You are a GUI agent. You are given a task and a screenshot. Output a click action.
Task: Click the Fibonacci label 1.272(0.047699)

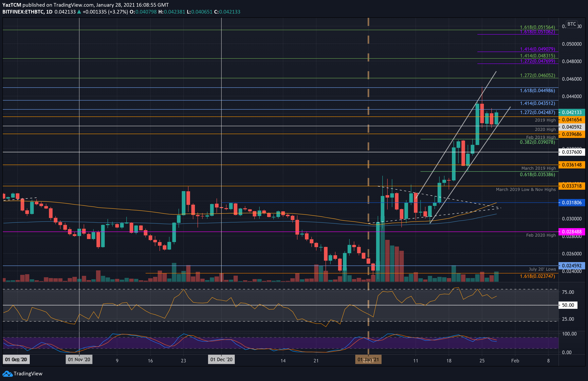point(537,61)
